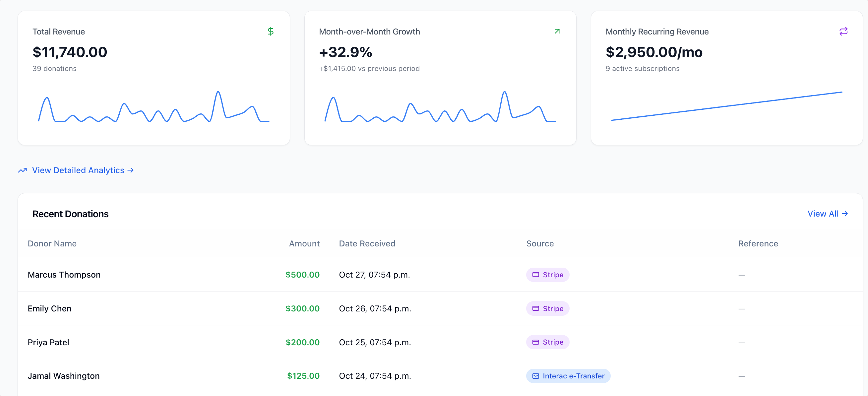The height and width of the screenshot is (396, 868).
Task: Click the trending-up icon beside View Detailed Analytics
Action: coord(22,170)
